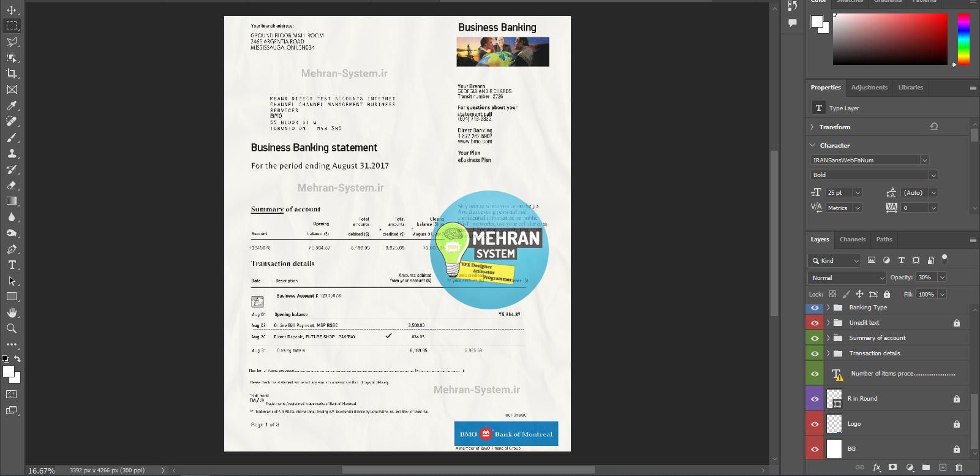Viewport: 980px width, 476px height.
Task: Expand the Unedit text group
Action: (x=828, y=323)
